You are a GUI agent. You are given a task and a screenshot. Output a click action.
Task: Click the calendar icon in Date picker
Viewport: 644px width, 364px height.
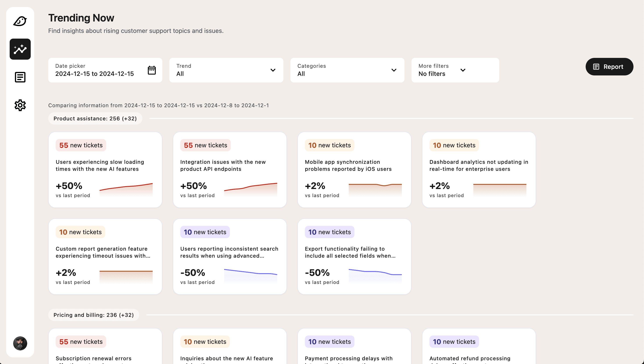[152, 70]
